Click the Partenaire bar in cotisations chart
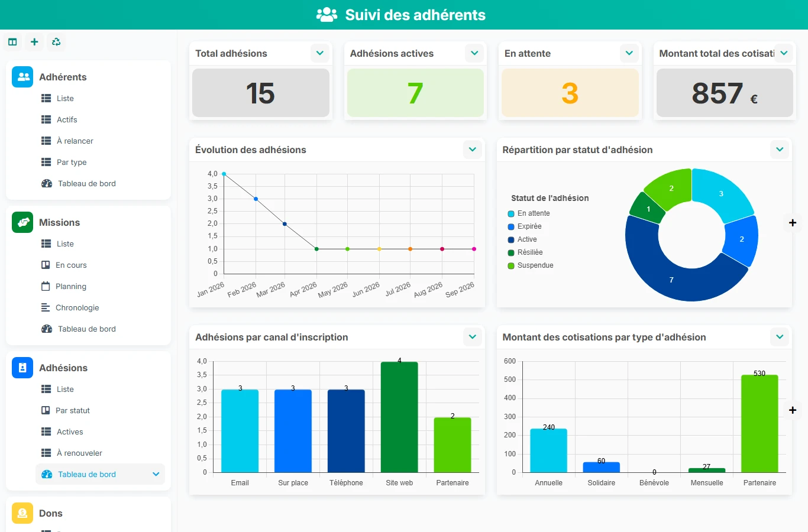 point(759,423)
